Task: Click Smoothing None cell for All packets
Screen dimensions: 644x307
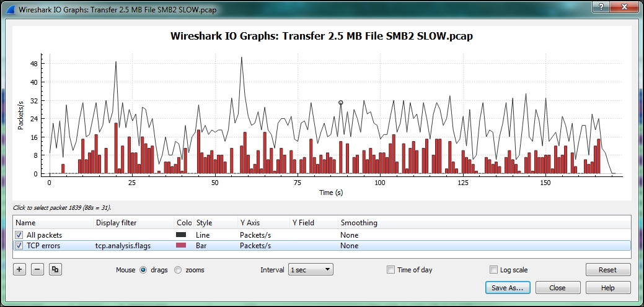Action: click(349, 235)
